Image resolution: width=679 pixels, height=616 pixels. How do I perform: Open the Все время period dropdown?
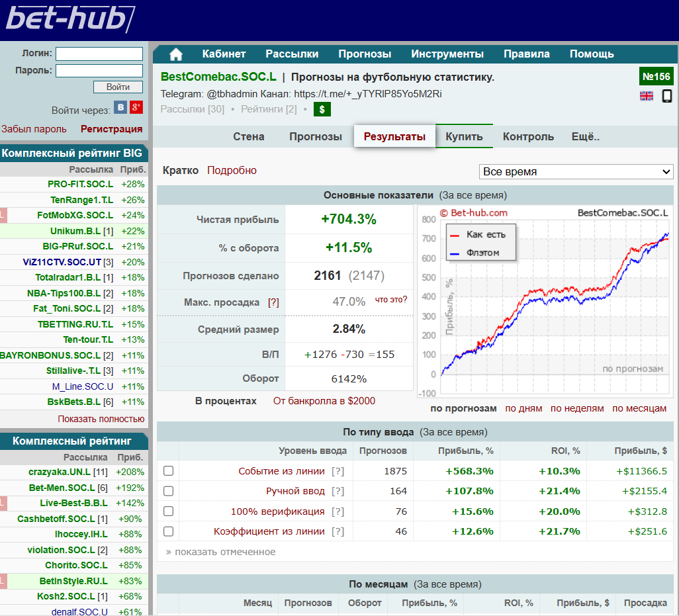576,171
